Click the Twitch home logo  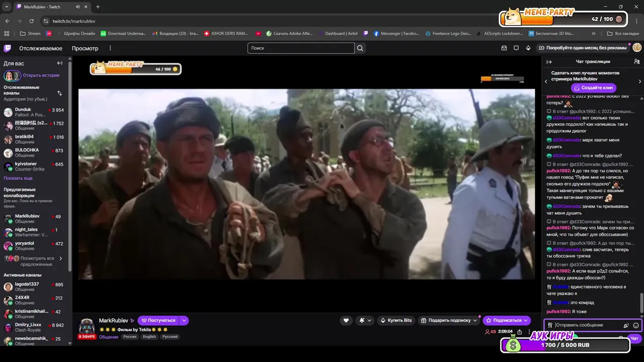point(7,48)
